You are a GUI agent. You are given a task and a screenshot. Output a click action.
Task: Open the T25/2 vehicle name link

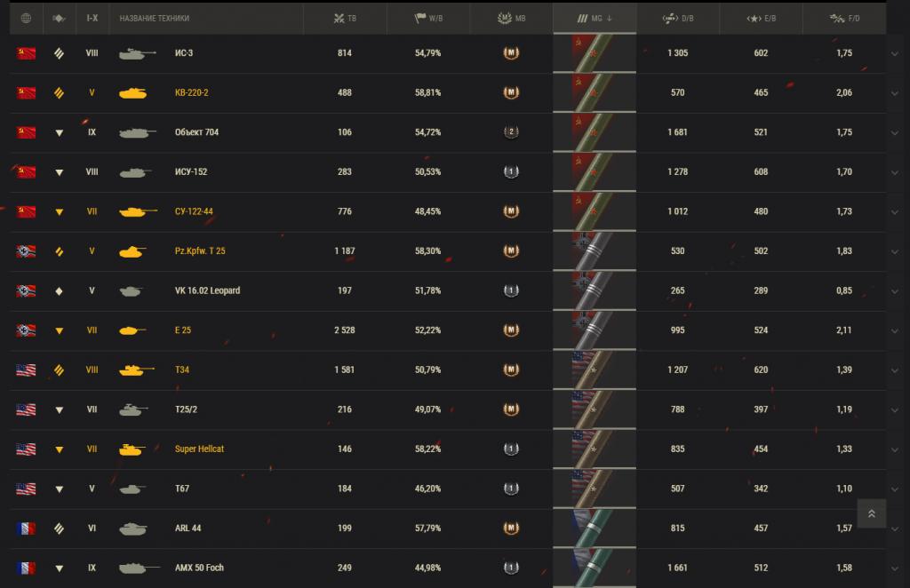point(186,409)
